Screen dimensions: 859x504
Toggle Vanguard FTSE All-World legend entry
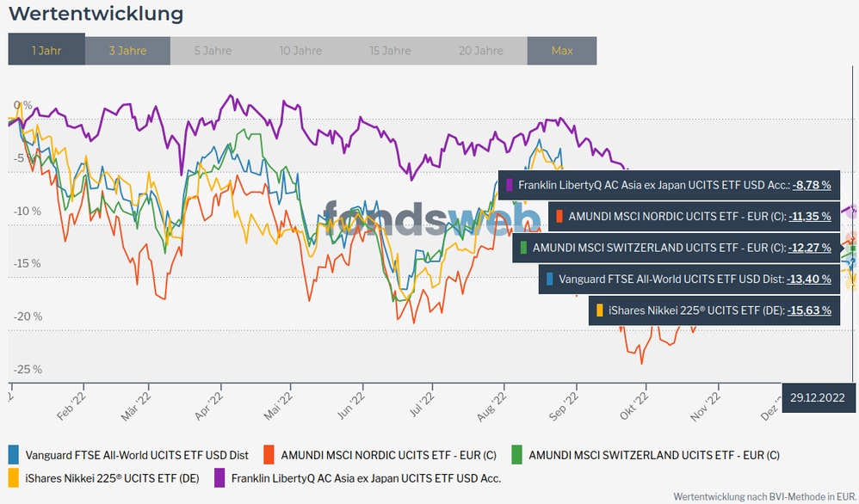click(x=137, y=455)
